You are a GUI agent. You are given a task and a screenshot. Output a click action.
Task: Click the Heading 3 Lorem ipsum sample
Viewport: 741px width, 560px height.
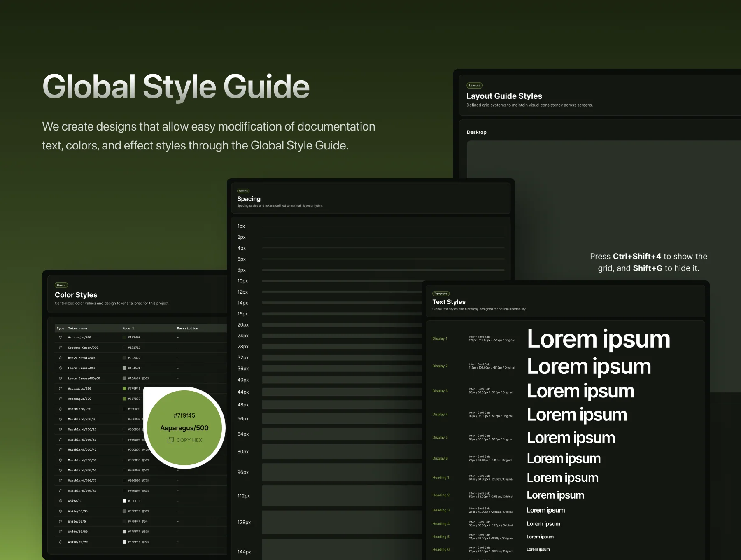pyautogui.click(x=546, y=510)
